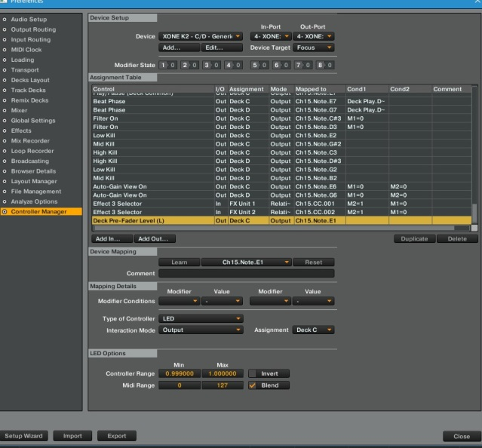Open the Mixer preferences section
The height and width of the screenshot is (448, 482).
[x=20, y=110]
